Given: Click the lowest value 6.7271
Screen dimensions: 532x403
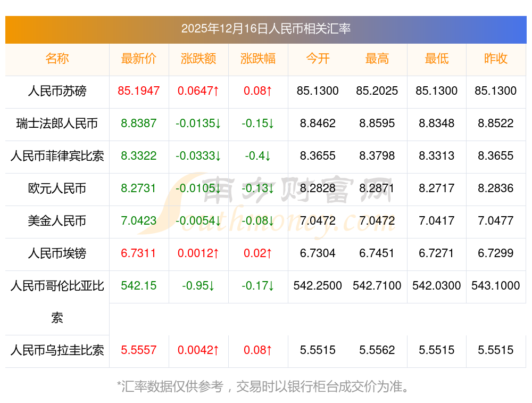Looking at the screenshot, I should 436,253.
